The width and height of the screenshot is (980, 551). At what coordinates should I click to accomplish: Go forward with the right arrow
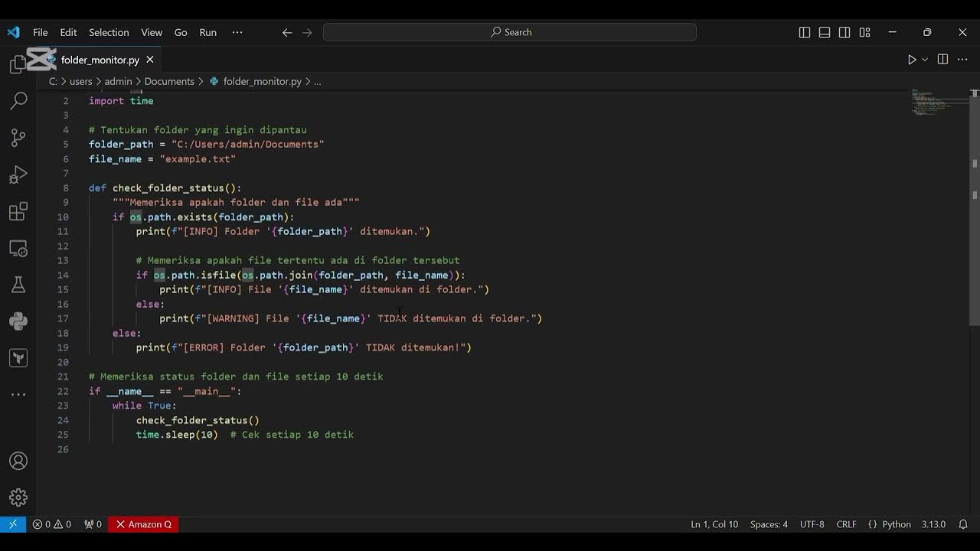[x=307, y=32]
